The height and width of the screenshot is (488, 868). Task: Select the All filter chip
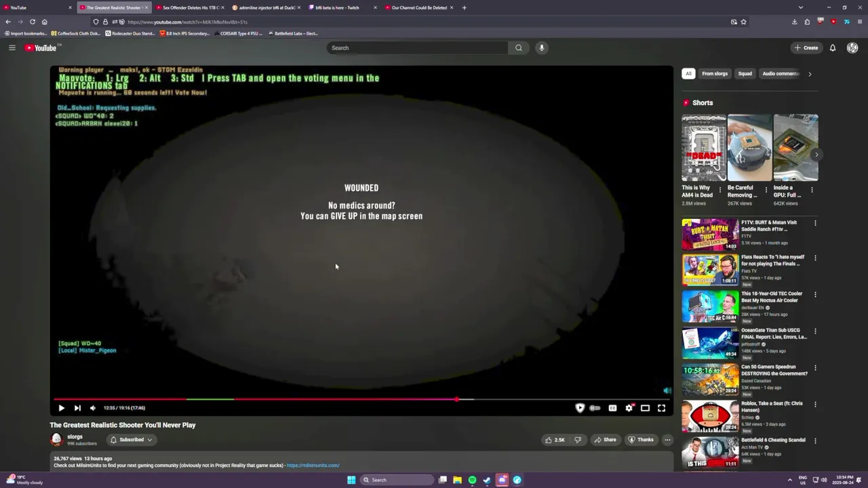(688, 74)
